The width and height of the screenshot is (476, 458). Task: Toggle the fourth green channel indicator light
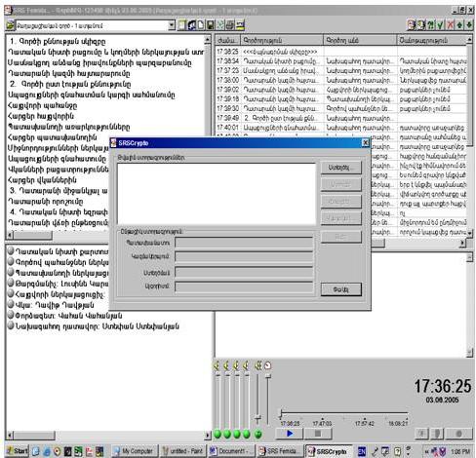coord(247,434)
